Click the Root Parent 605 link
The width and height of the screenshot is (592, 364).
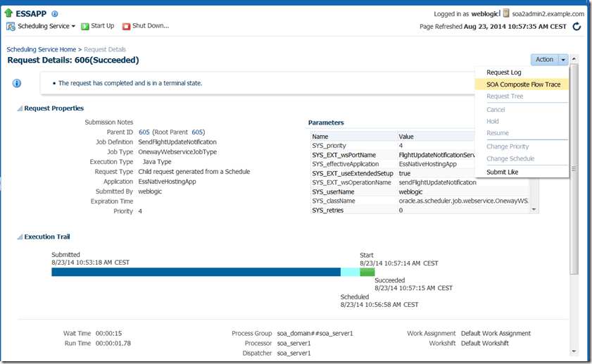click(198, 132)
